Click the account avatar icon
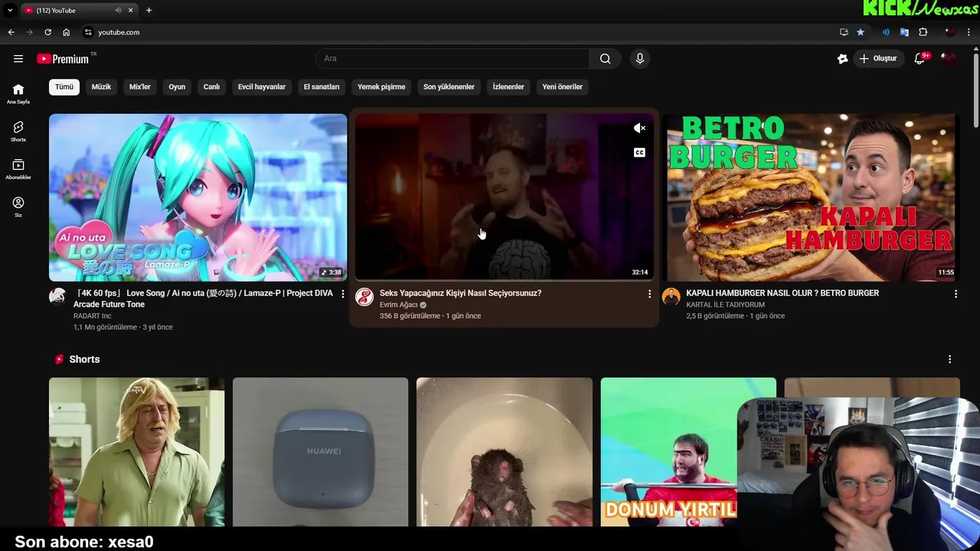This screenshot has width=980, height=551. 949,59
